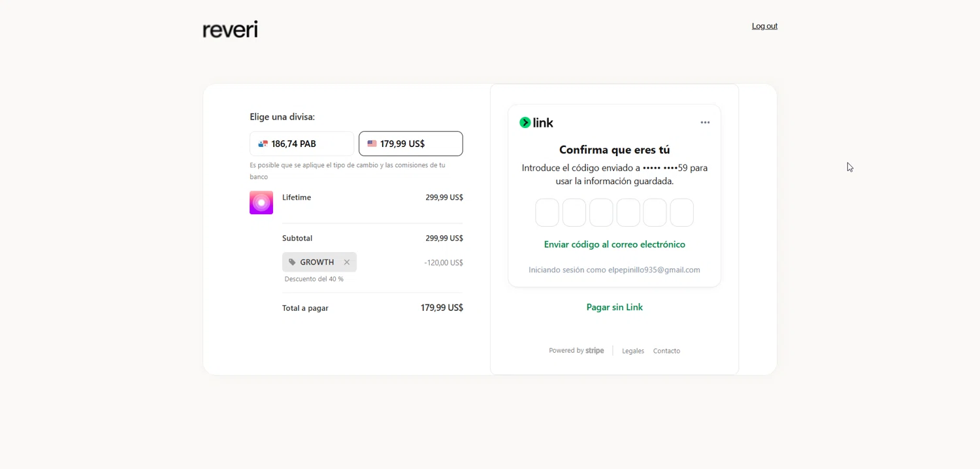
Task: Focus the sixth verification code box
Action: [682, 213]
